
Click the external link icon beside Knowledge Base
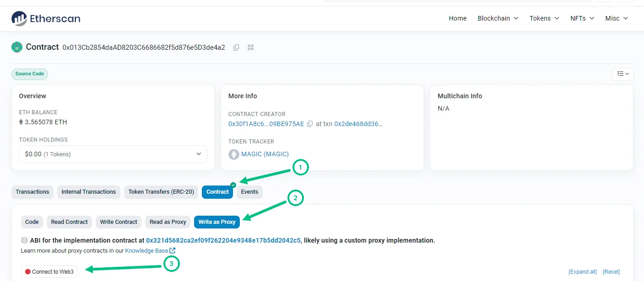point(173,250)
